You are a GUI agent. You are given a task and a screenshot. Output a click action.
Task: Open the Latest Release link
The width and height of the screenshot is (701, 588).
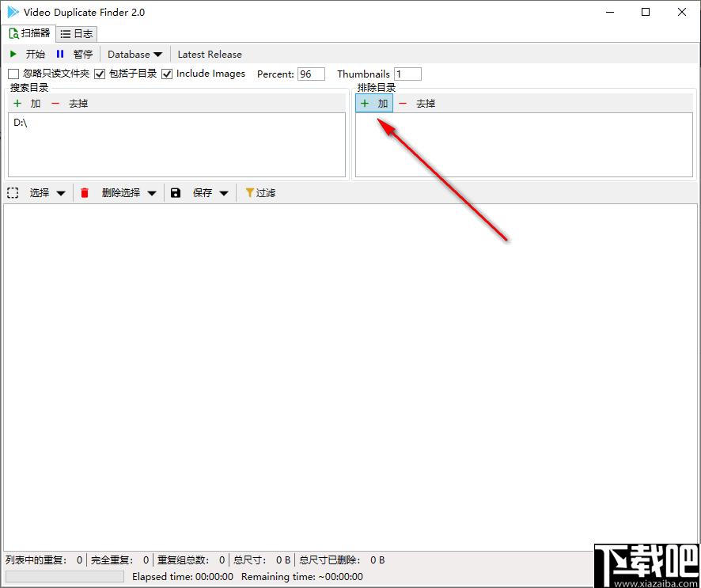pos(210,54)
